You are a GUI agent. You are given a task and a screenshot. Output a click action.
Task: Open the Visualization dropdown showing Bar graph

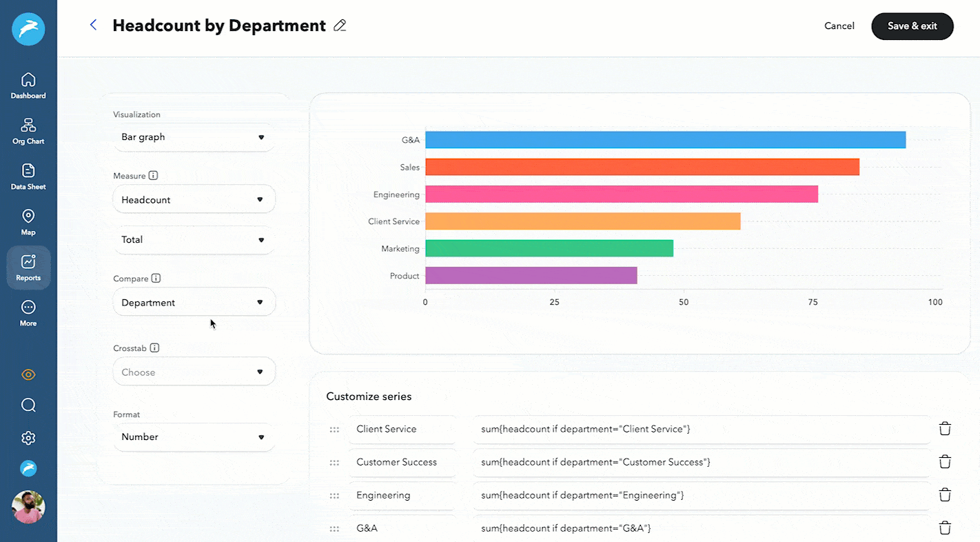[x=194, y=137]
